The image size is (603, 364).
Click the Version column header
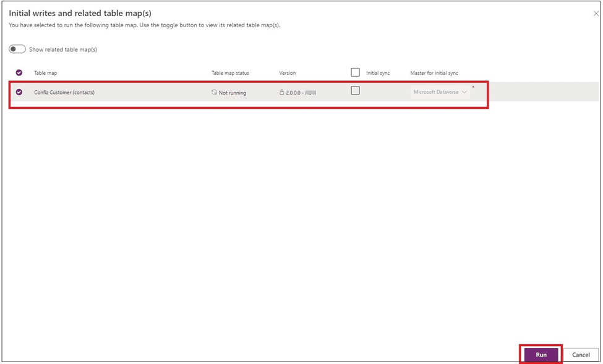[288, 73]
